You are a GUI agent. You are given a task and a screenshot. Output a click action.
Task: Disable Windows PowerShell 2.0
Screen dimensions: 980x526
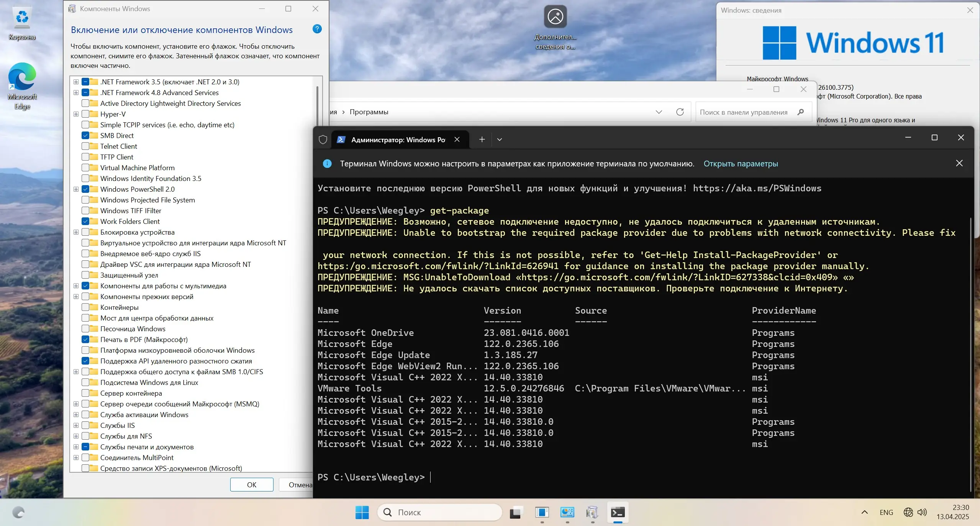[86, 189]
